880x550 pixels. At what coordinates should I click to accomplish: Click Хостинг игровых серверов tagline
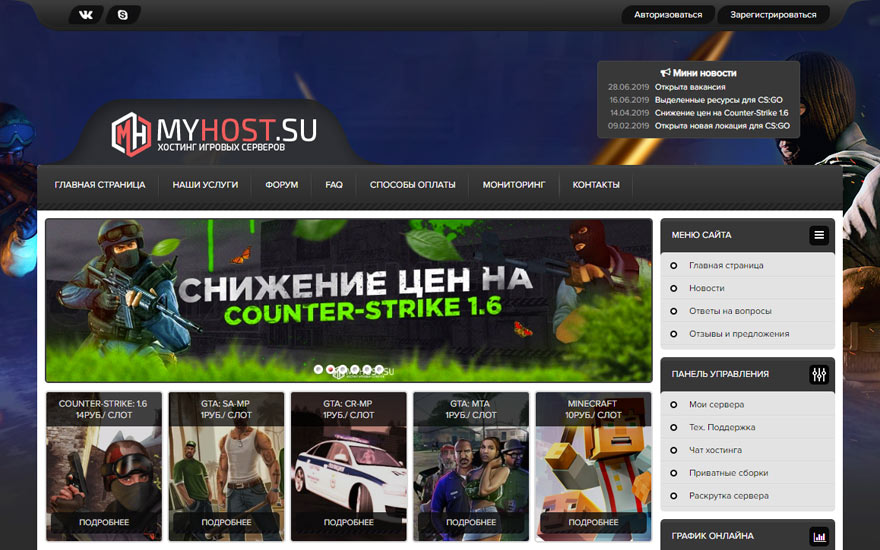[221, 148]
